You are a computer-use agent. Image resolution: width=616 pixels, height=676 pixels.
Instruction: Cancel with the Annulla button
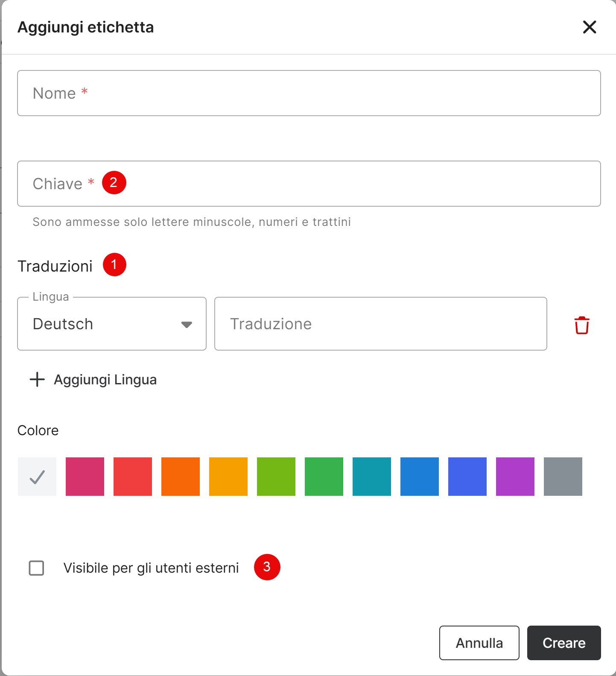point(479,643)
